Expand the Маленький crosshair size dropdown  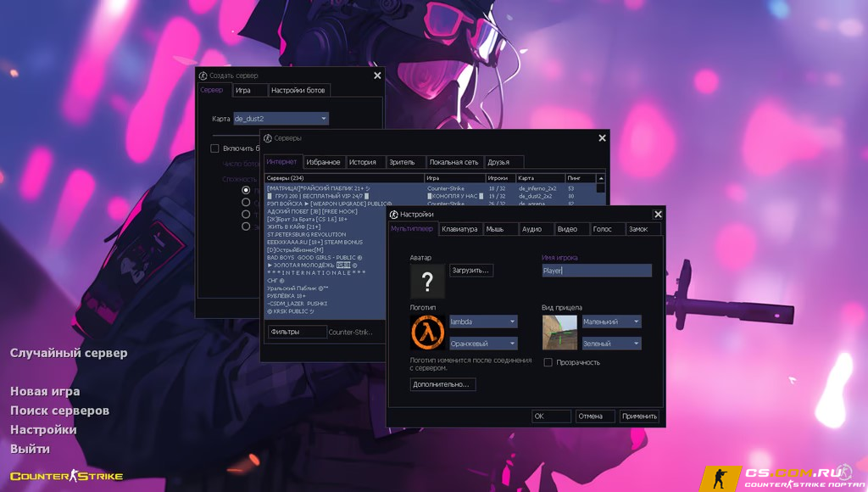coord(611,321)
